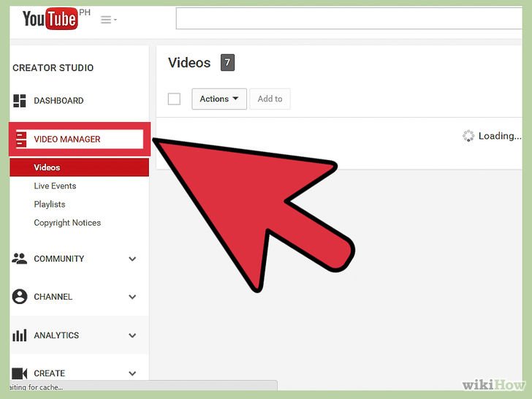
Task: Expand the Create section chevron
Action: click(132, 373)
